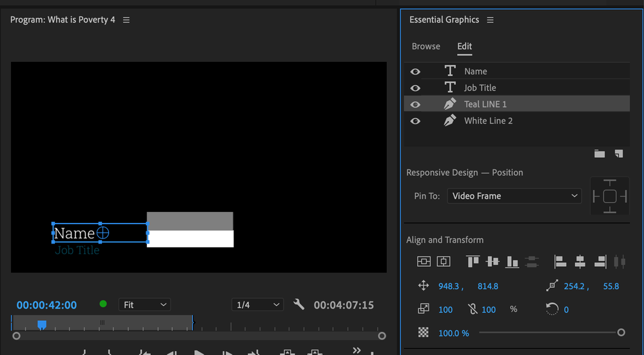Click the Align Right icon
This screenshot has height=355, width=644.
[600, 262]
